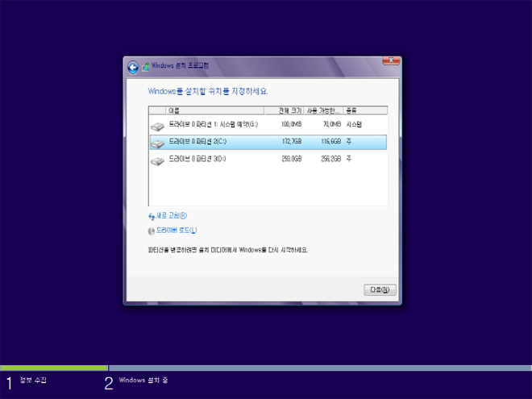This screenshot has height=399, width=532.
Task: Click the disc icon next to 드라이버 로드
Action: click(x=152, y=231)
